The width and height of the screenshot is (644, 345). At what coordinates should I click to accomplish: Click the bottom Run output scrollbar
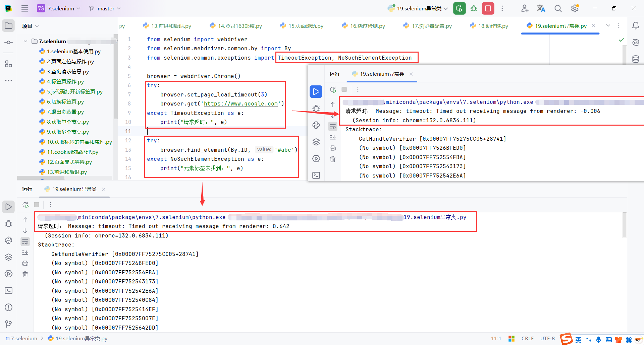point(624,225)
